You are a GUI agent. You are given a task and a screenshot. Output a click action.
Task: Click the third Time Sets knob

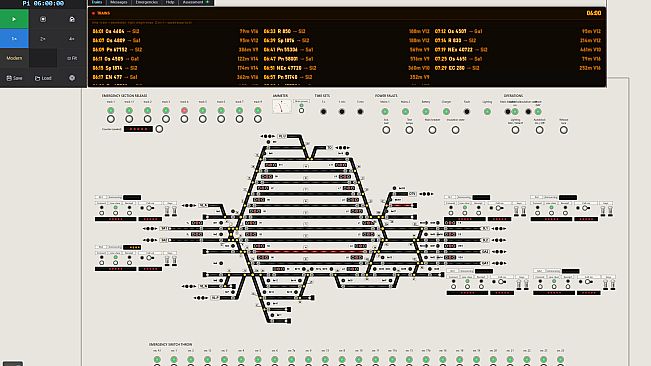(360, 112)
